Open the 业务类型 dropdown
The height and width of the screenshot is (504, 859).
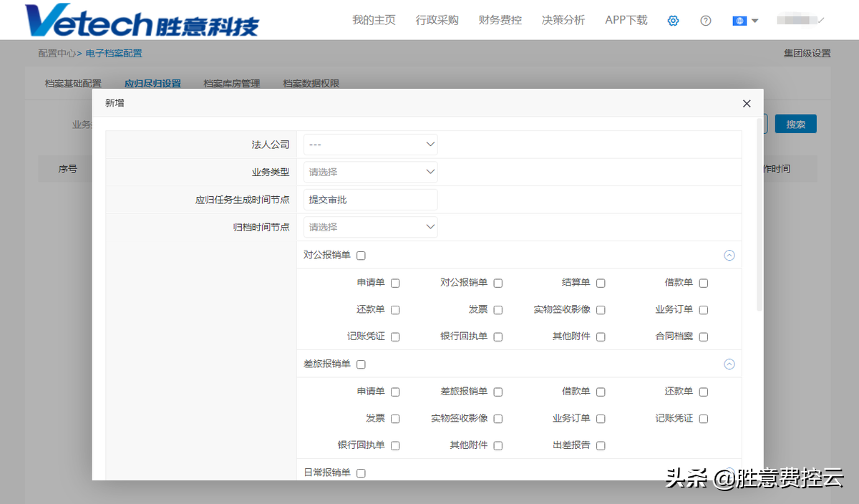click(x=371, y=172)
